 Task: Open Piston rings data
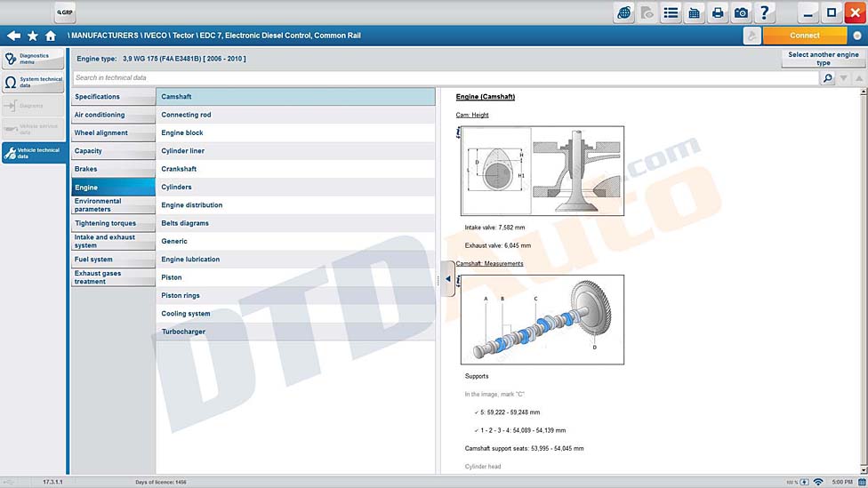pyautogui.click(x=295, y=295)
